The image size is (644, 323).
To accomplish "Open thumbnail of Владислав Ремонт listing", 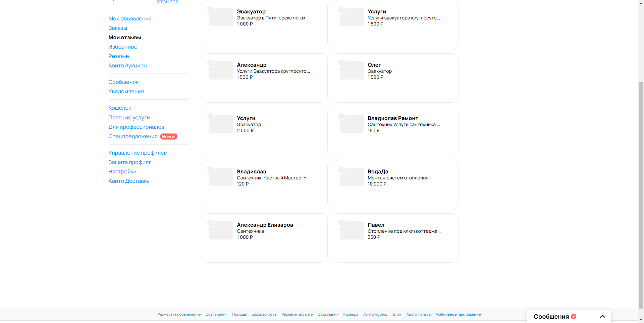I will (352, 124).
